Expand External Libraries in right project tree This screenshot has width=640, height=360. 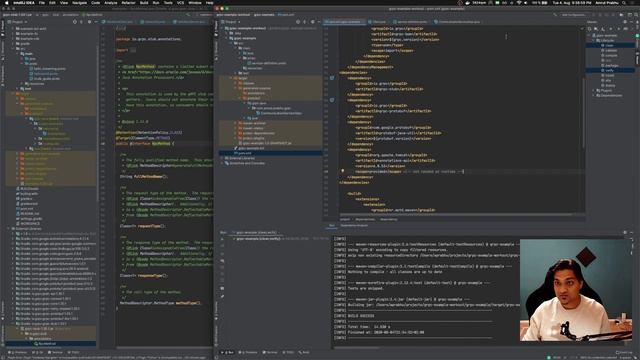click(x=222, y=158)
